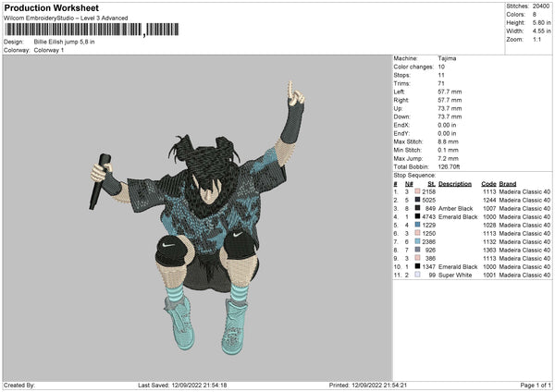Click the Zoom value '1:1'

[536, 39]
